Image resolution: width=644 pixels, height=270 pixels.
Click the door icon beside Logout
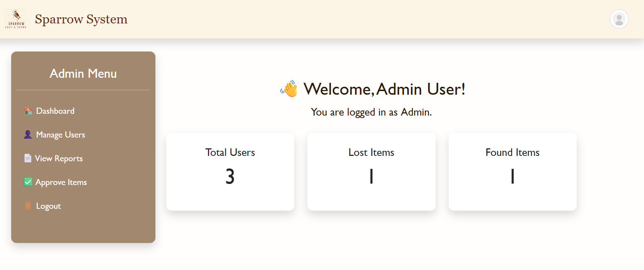[28, 206]
